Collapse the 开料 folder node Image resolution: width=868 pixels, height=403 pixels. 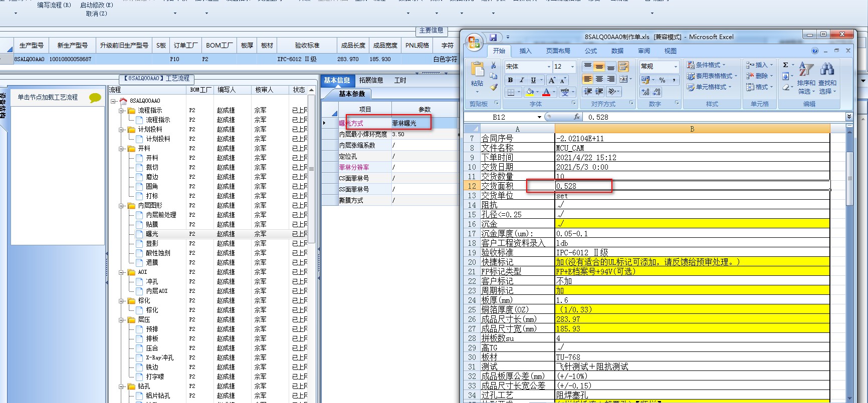click(x=121, y=148)
